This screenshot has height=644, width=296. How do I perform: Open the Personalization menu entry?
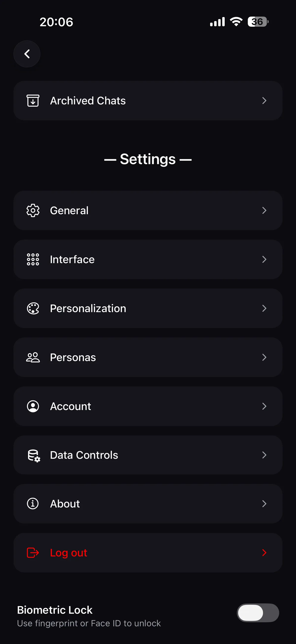pos(148,308)
